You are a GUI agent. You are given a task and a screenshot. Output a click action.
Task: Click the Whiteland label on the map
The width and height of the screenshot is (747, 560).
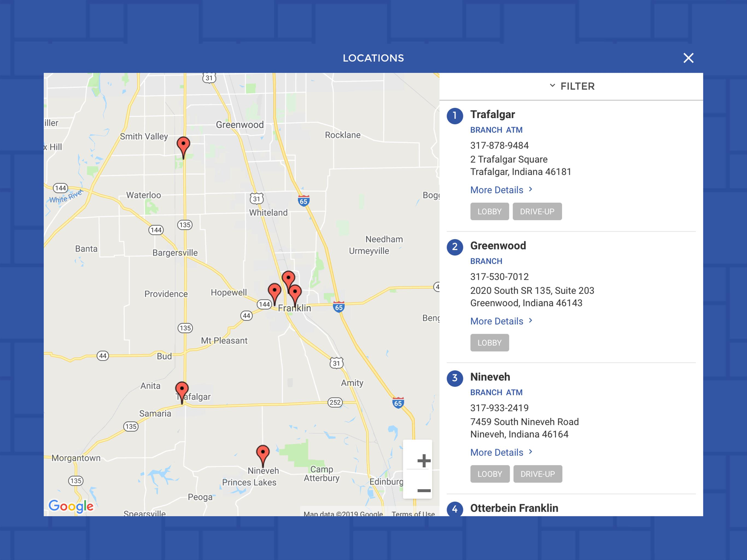coord(268,212)
